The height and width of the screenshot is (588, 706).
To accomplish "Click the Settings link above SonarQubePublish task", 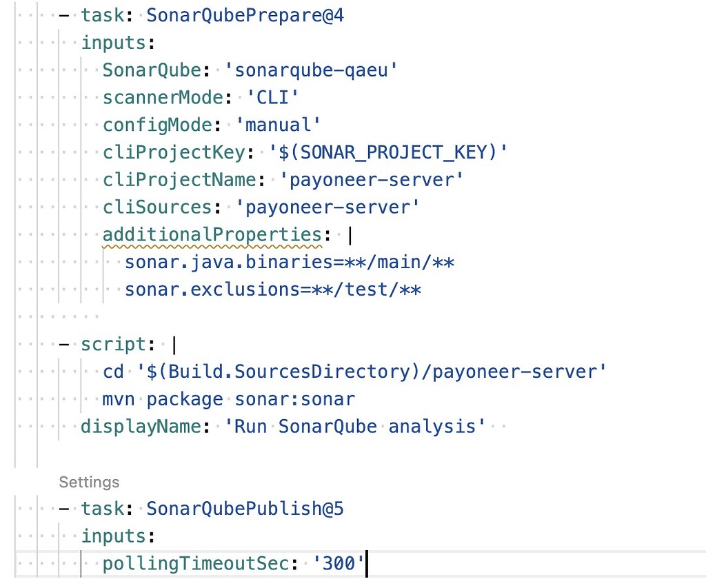I will (88, 482).
